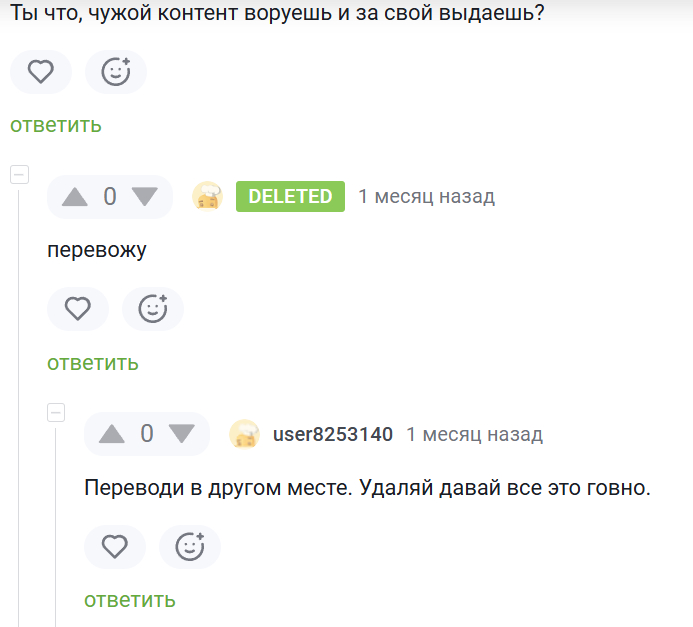
Task: Downvote user8253140's comment
Action: tap(182, 434)
